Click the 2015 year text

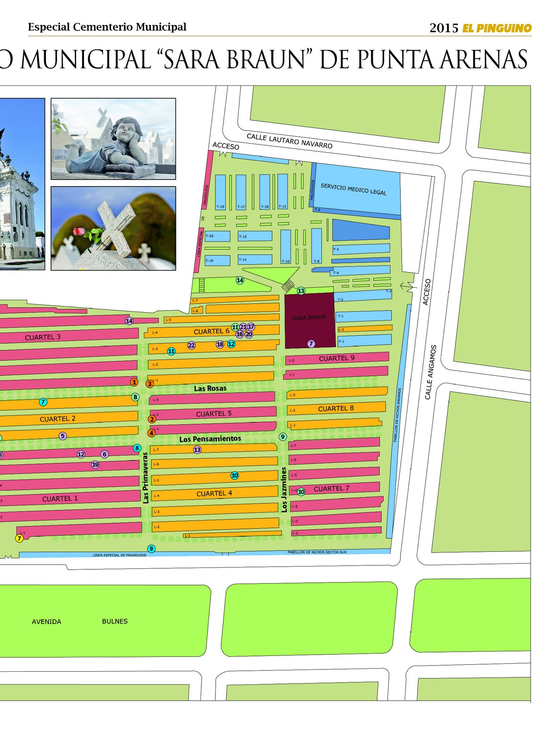[444, 28]
